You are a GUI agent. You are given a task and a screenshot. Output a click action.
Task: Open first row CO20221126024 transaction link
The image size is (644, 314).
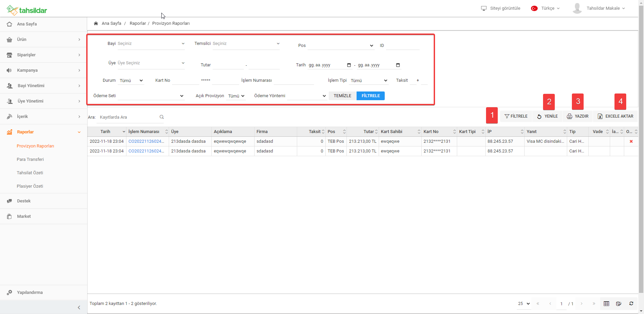click(x=146, y=141)
